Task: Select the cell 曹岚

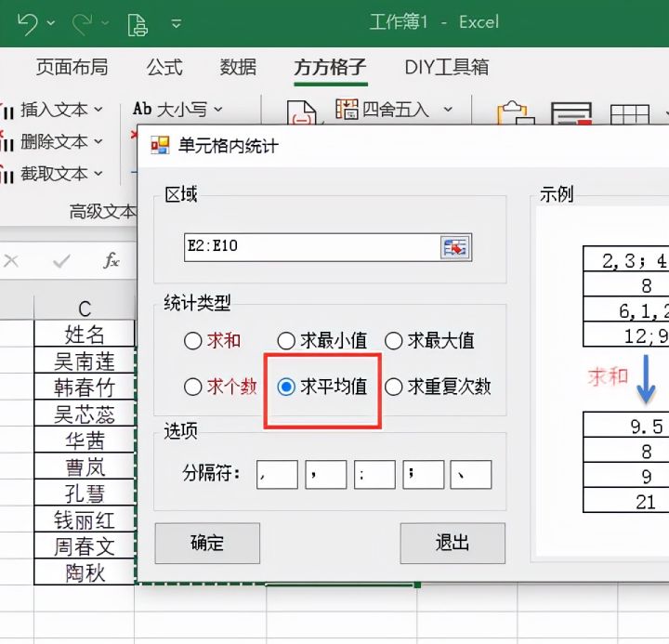Action: [85, 466]
